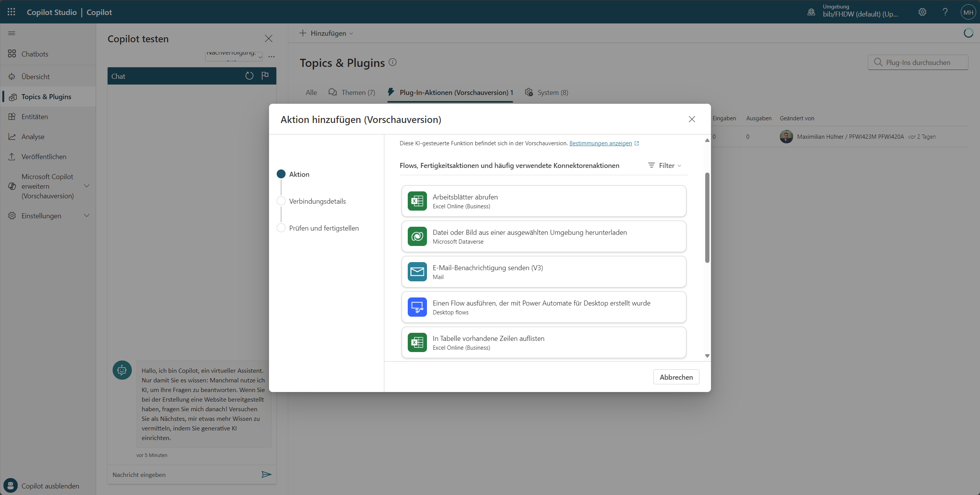Click Copilot Studio header title
Screen dimensions: 980x495
coord(51,12)
